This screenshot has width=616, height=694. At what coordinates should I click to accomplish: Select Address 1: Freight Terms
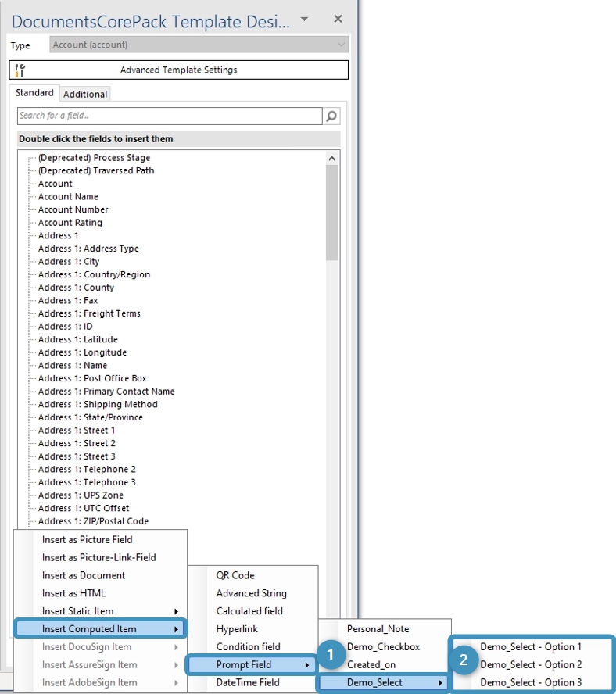[x=89, y=313]
